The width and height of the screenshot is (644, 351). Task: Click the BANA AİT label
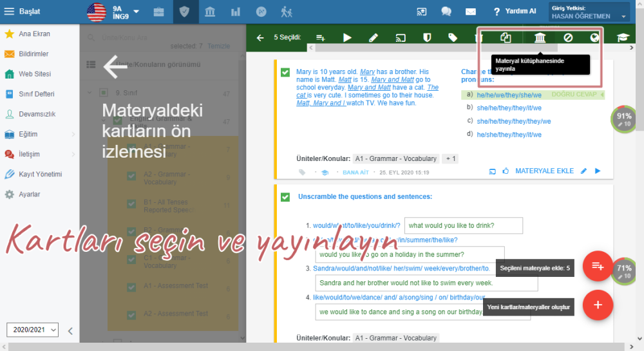pyautogui.click(x=355, y=173)
